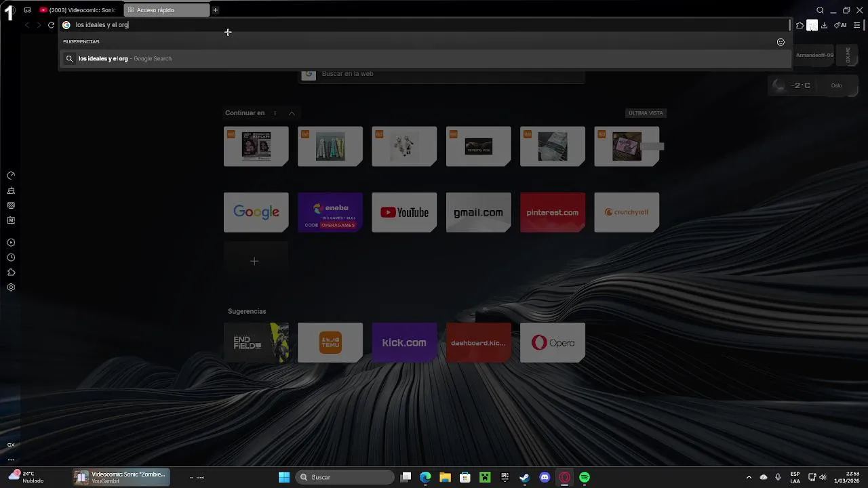Screen dimensions: 868x488
Task: Open GX Cleaner sidebar icon
Action: [x=11, y=190]
